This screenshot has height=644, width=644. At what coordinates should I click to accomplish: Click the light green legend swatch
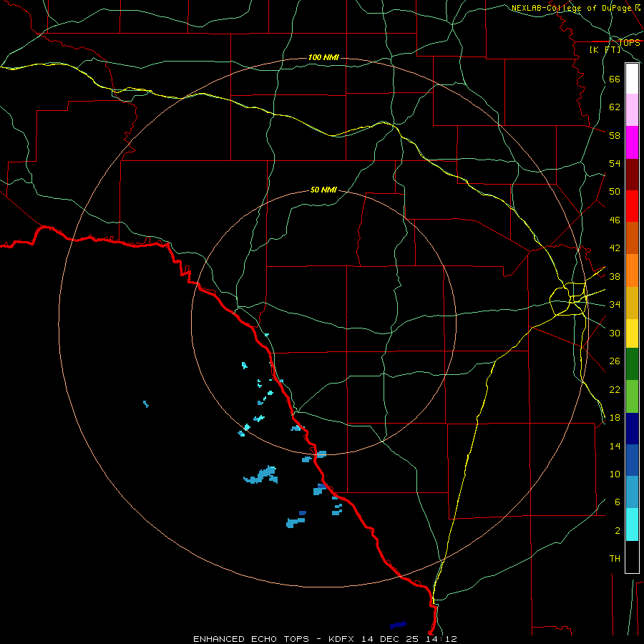pos(632,396)
